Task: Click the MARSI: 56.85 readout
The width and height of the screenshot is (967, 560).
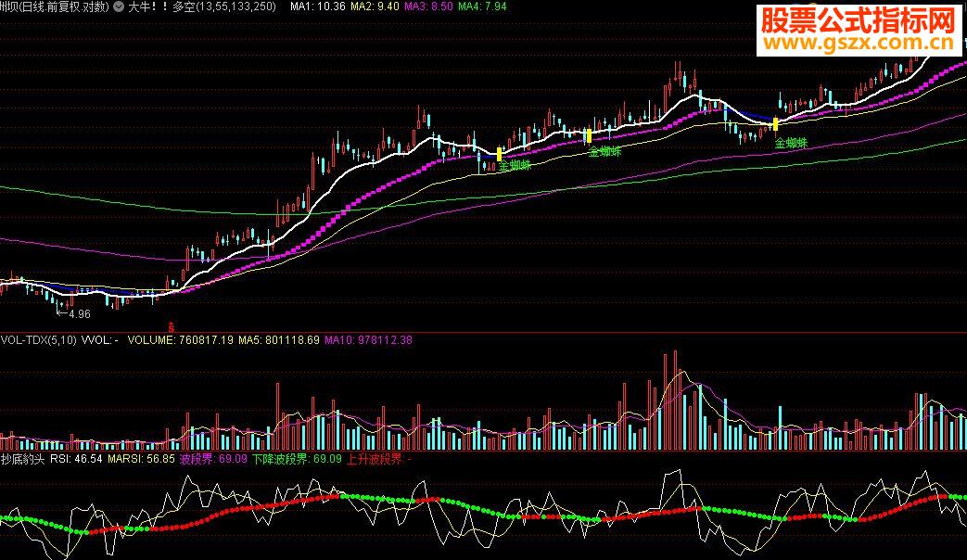Action: (x=141, y=459)
